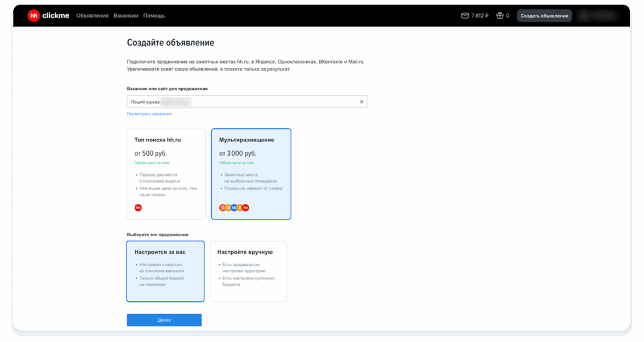The image size is (644, 342).
Task: Follow the Посмотреть вакансию link
Action: 150,114
